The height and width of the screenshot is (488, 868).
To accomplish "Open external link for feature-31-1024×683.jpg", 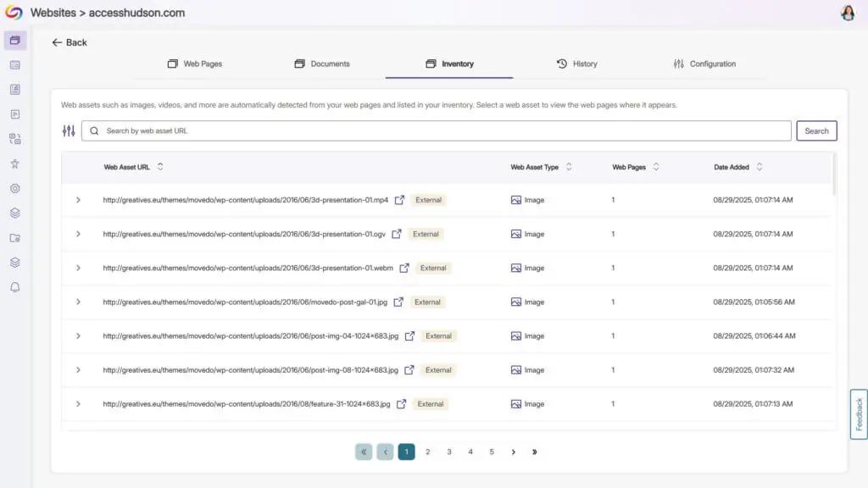I will point(401,404).
